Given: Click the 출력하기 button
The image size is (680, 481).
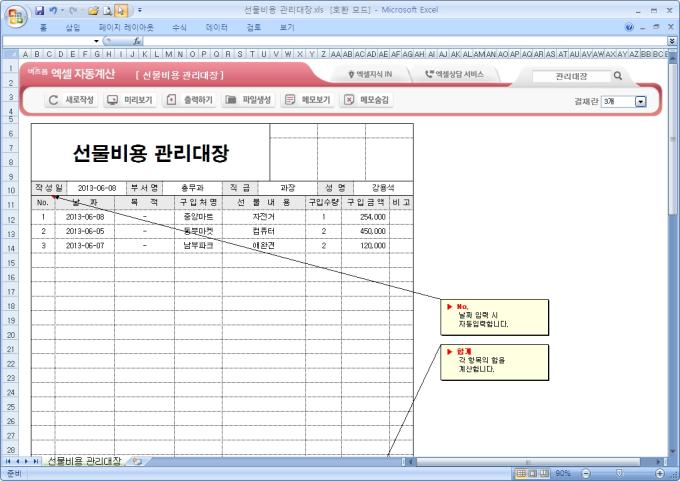Looking at the screenshot, I should tap(190, 100).
